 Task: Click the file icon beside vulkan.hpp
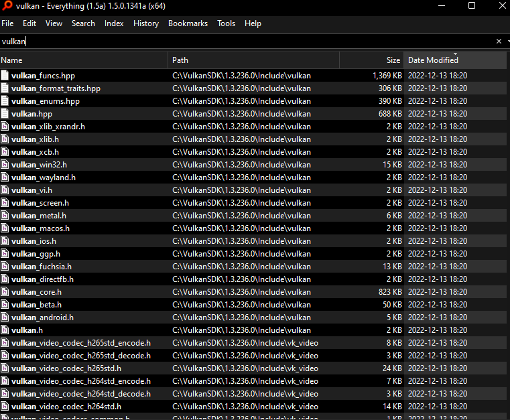click(x=5, y=113)
